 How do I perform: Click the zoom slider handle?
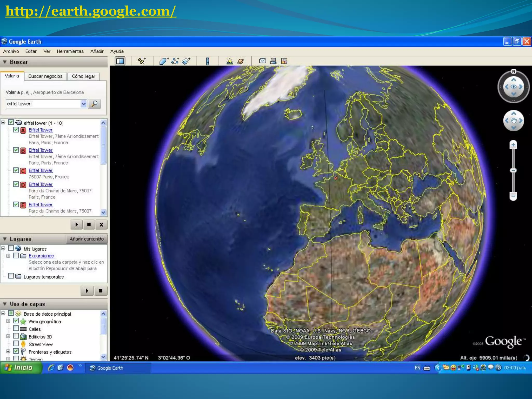point(513,170)
